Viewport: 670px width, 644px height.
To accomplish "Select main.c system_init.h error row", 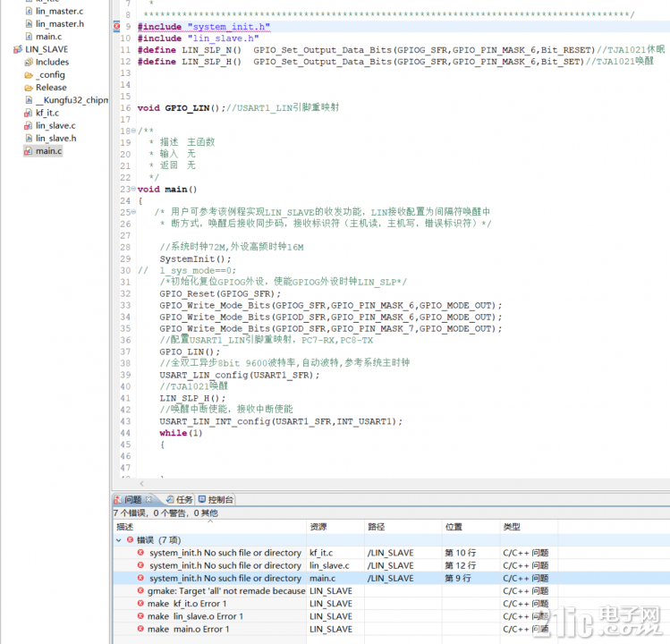I will coord(392,578).
